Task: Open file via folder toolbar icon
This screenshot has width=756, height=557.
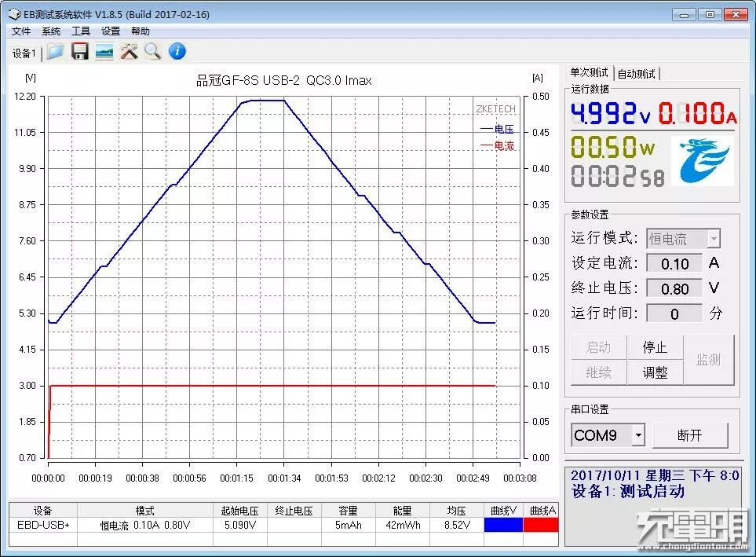Action: tap(56, 52)
